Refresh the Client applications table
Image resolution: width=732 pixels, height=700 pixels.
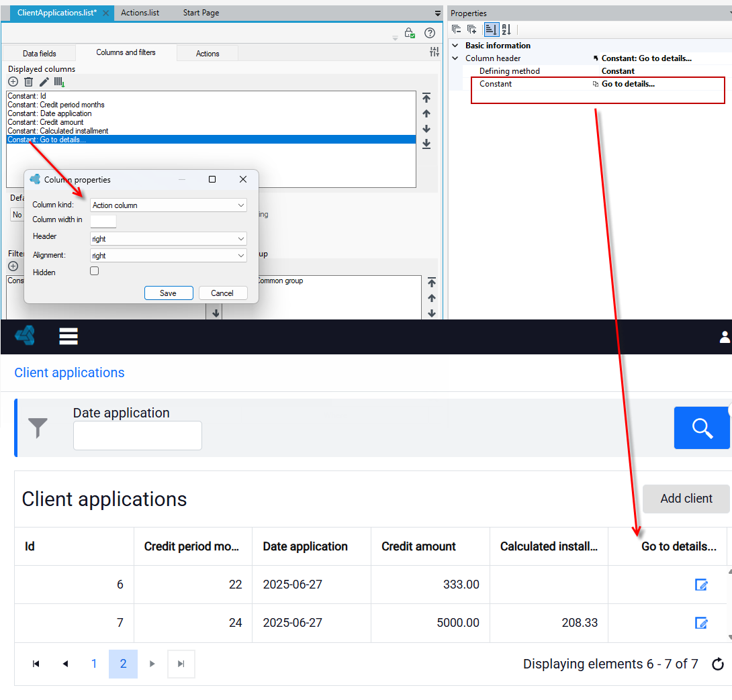[x=718, y=664]
